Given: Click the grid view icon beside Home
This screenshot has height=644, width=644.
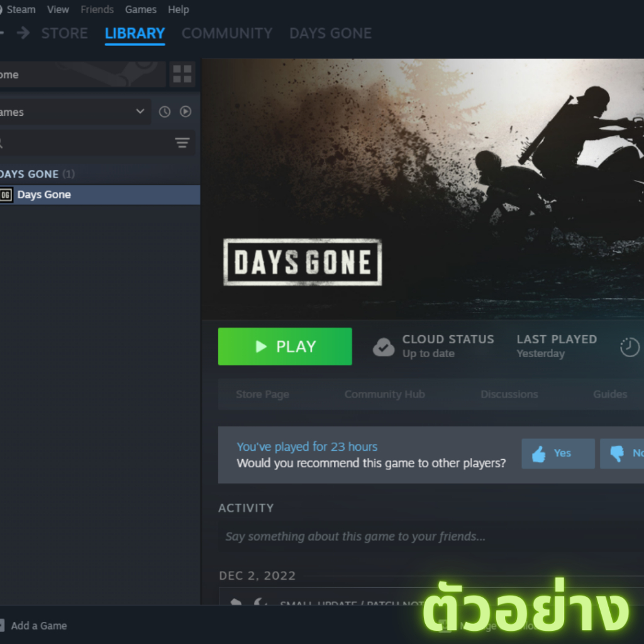Looking at the screenshot, I should click(182, 74).
